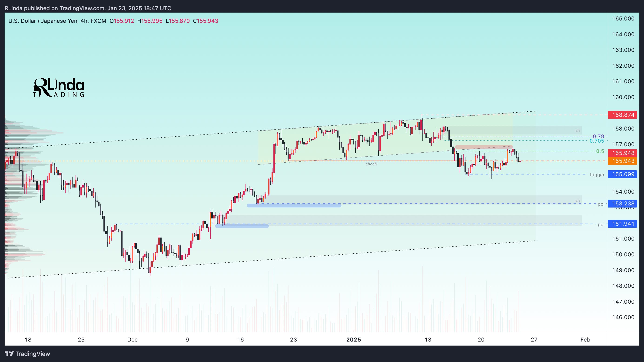Click the 155.948 red price label
This screenshot has height=362, width=644.
pyautogui.click(x=623, y=153)
